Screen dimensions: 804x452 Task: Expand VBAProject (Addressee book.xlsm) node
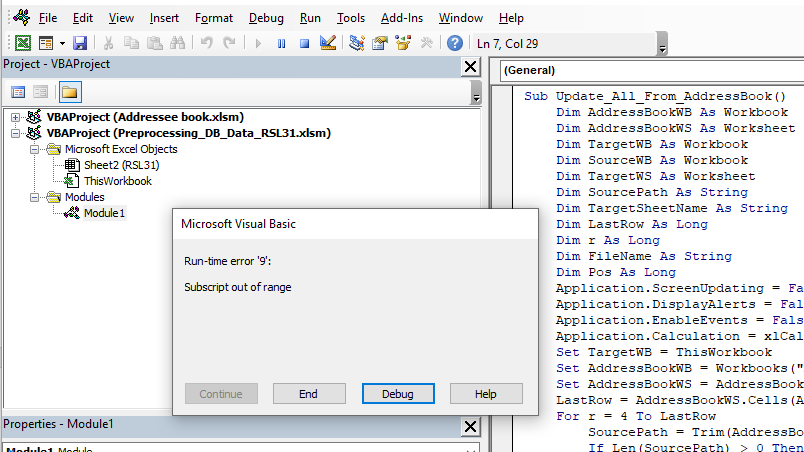[x=15, y=117]
